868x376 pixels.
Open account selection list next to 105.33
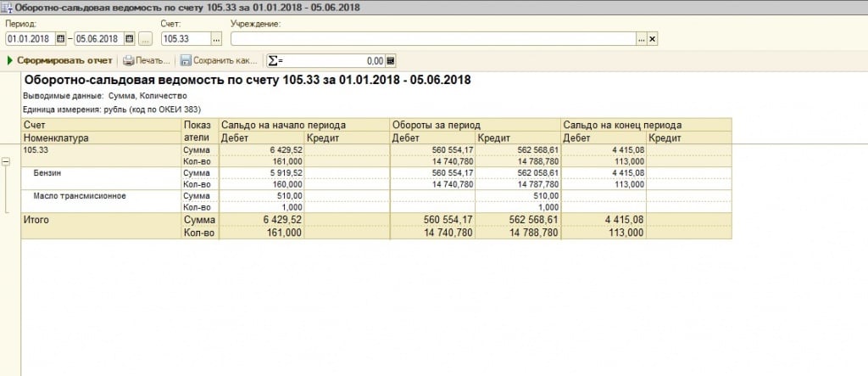(216, 38)
